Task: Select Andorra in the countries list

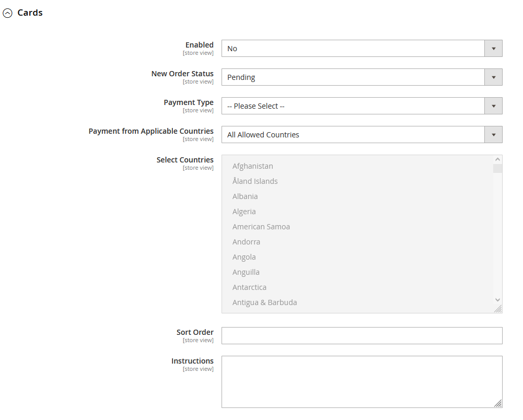Action: click(x=246, y=242)
